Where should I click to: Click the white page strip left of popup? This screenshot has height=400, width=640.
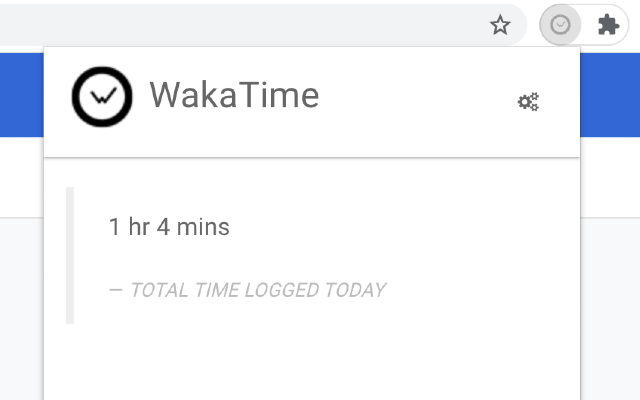20,185
